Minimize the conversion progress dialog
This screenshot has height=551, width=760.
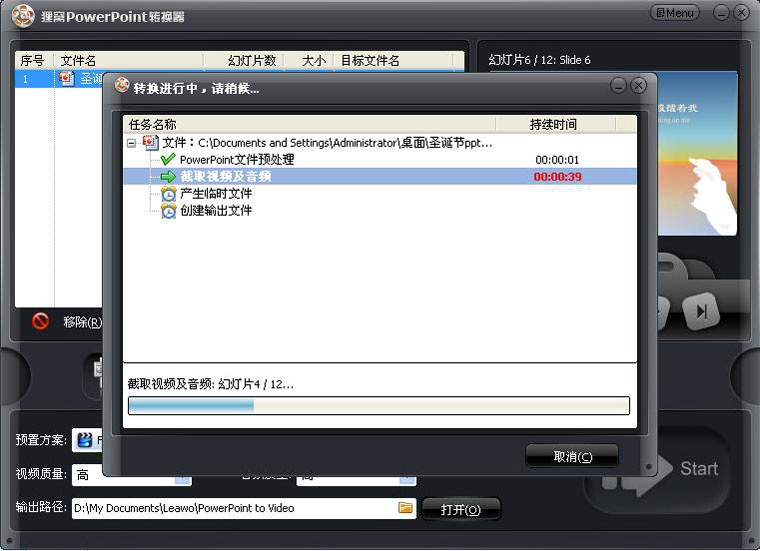tap(618, 86)
